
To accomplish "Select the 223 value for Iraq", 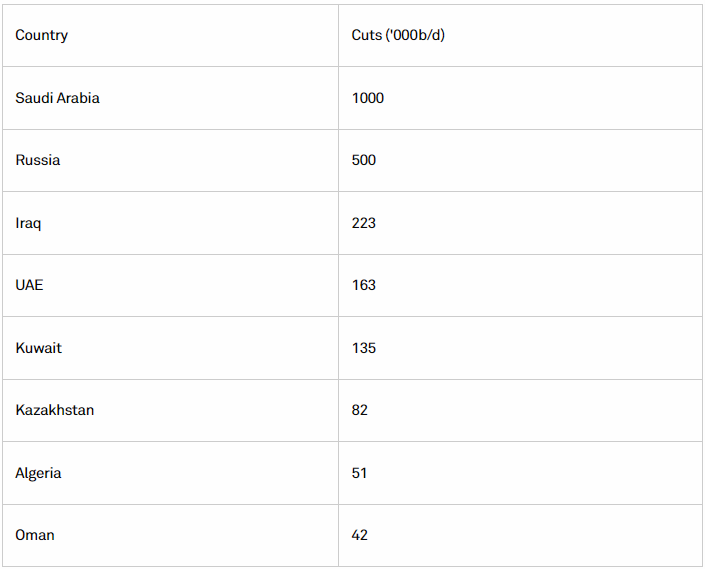I will point(520,223).
